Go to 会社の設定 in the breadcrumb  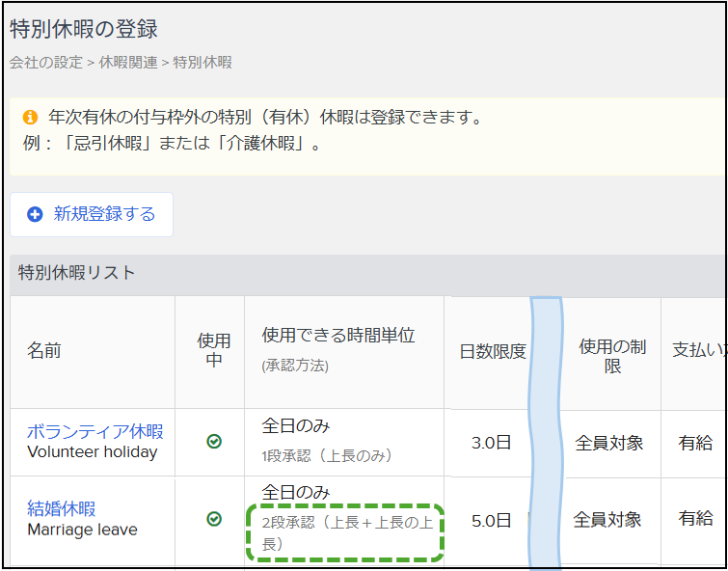(x=45, y=63)
